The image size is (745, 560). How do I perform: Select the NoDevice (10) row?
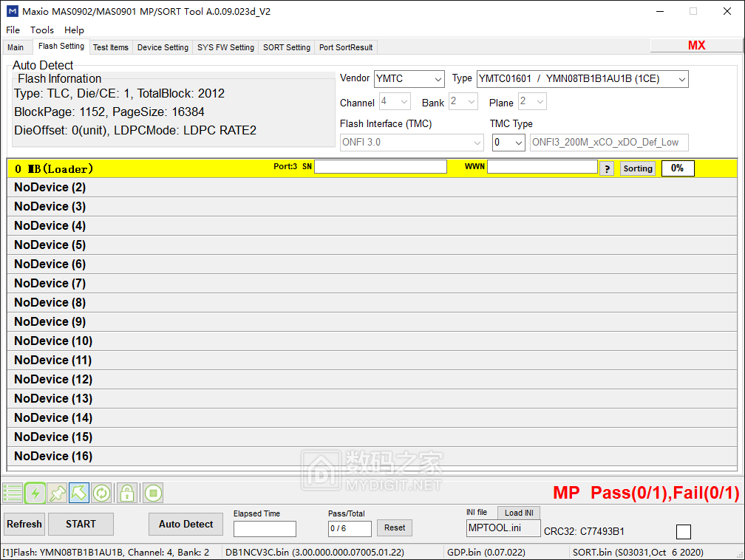[372, 341]
